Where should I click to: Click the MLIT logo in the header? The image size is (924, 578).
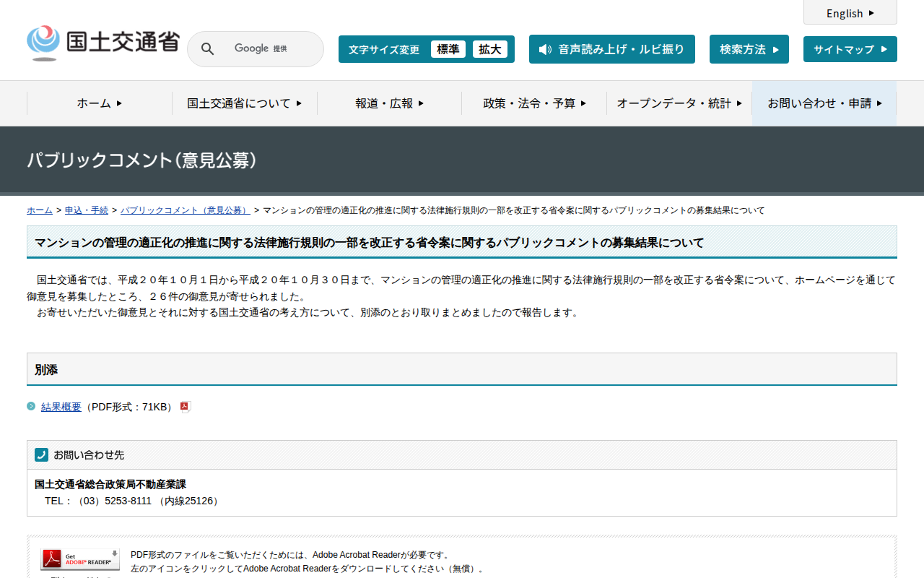coord(103,43)
